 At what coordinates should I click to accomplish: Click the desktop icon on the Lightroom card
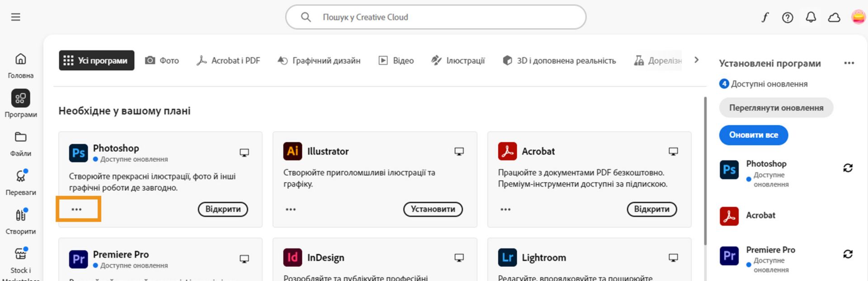point(673,257)
